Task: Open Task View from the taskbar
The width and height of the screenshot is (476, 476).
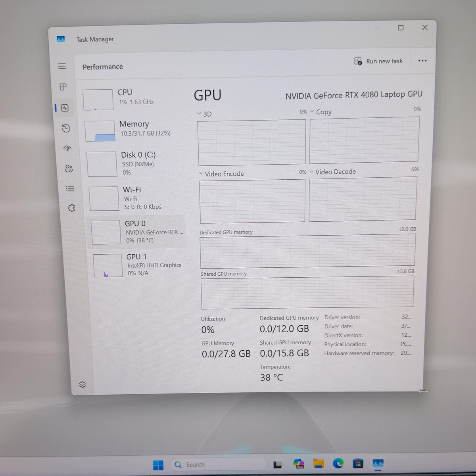Action: tap(278, 464)
